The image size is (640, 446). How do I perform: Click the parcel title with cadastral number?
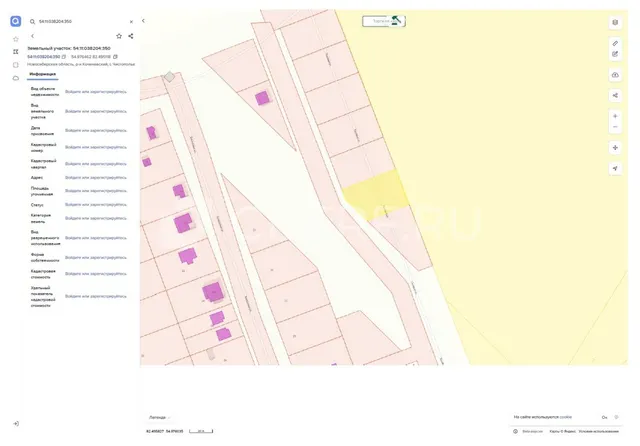click(69, 48)
